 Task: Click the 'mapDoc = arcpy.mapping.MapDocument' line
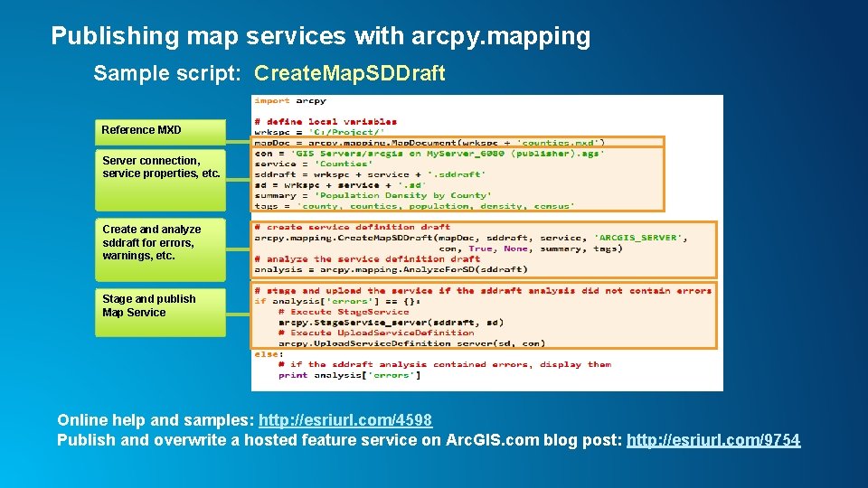(429, 143)
